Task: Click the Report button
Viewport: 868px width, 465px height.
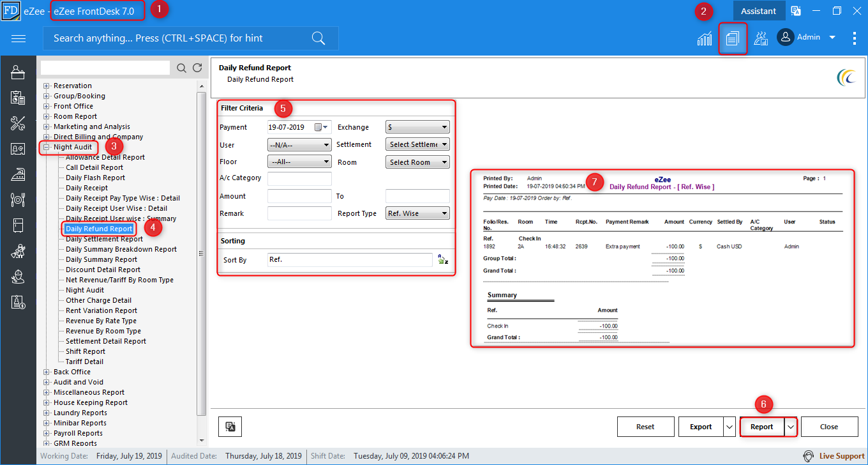Action: click(x=762, y=427)
